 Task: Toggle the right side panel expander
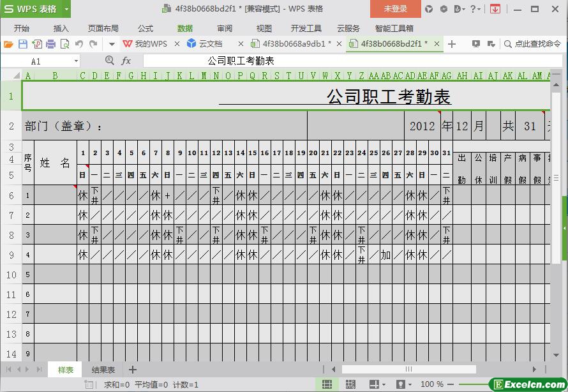pos(564,228)
